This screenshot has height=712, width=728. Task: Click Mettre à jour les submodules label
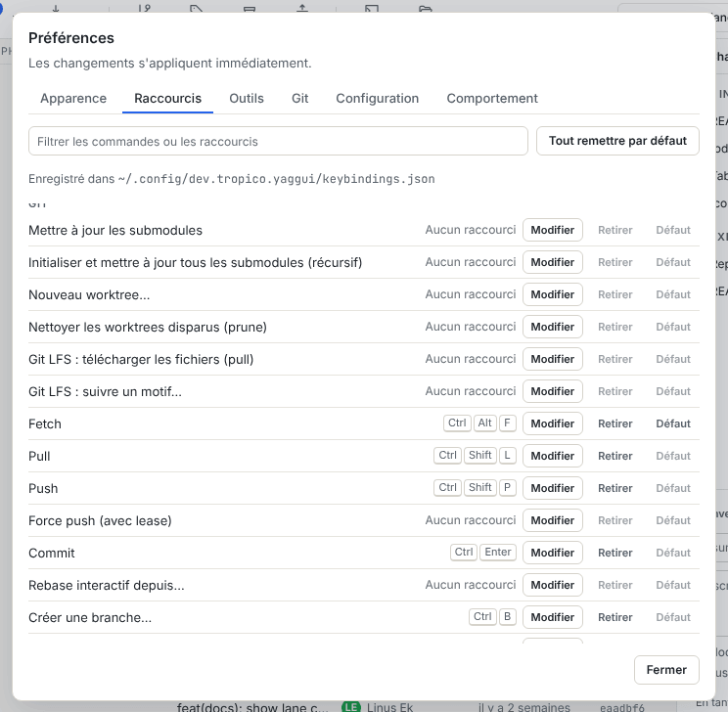point(115,231)
